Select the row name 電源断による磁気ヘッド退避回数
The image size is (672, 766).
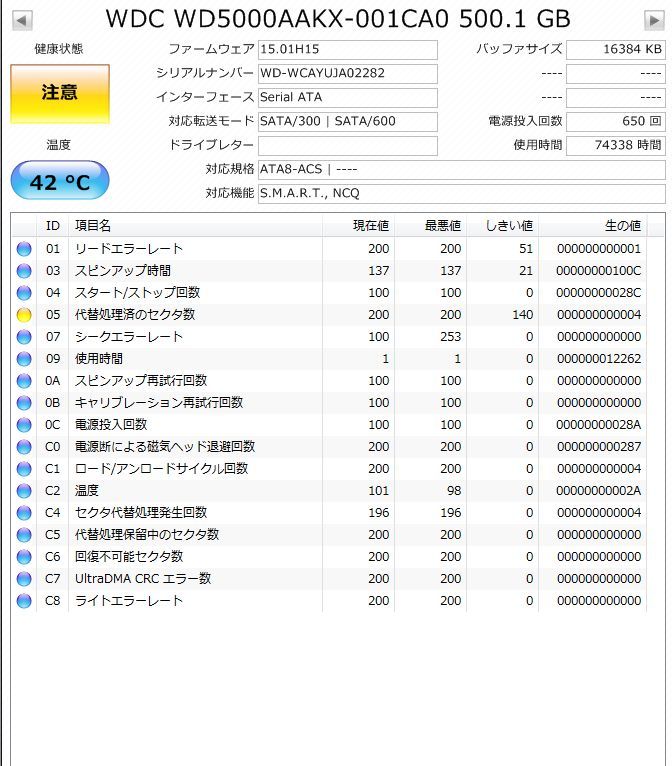point(165,447)
